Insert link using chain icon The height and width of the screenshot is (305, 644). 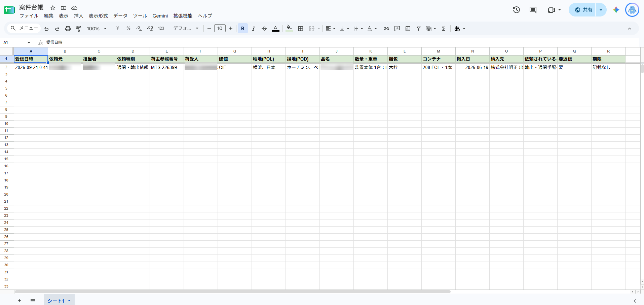click(x=386, y=29)
